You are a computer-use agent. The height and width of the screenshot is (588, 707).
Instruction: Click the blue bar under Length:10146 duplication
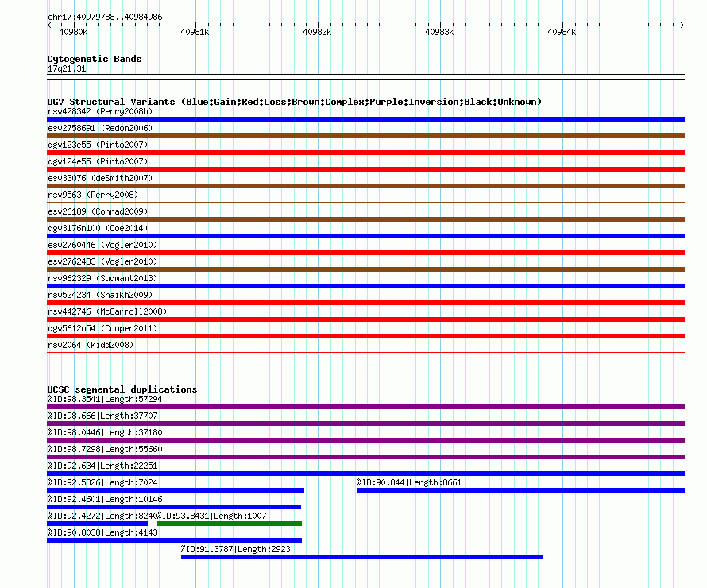(174, 507)
